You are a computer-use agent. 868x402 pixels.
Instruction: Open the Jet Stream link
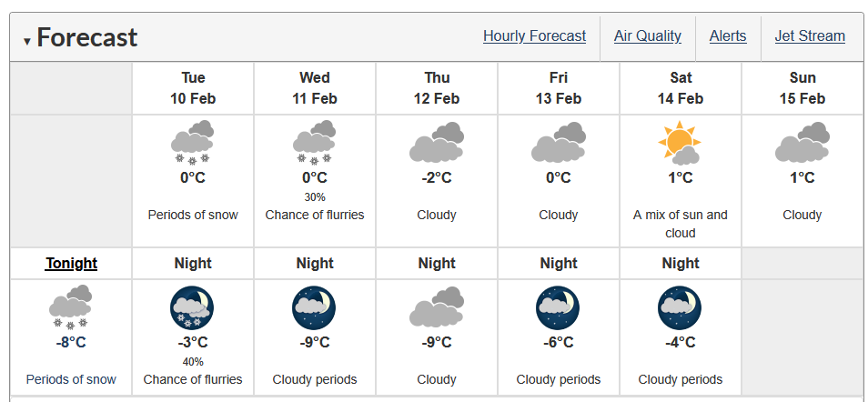pyautogui.click(x=809, y=36)
